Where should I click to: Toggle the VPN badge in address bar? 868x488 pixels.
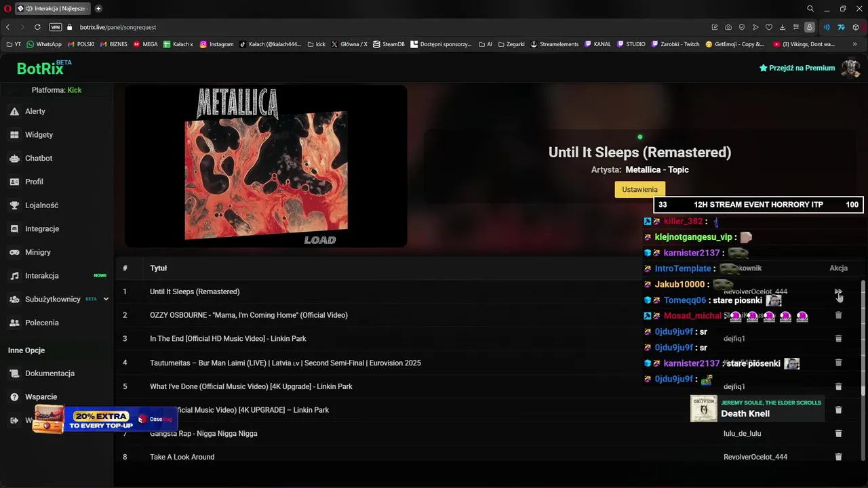56,27
